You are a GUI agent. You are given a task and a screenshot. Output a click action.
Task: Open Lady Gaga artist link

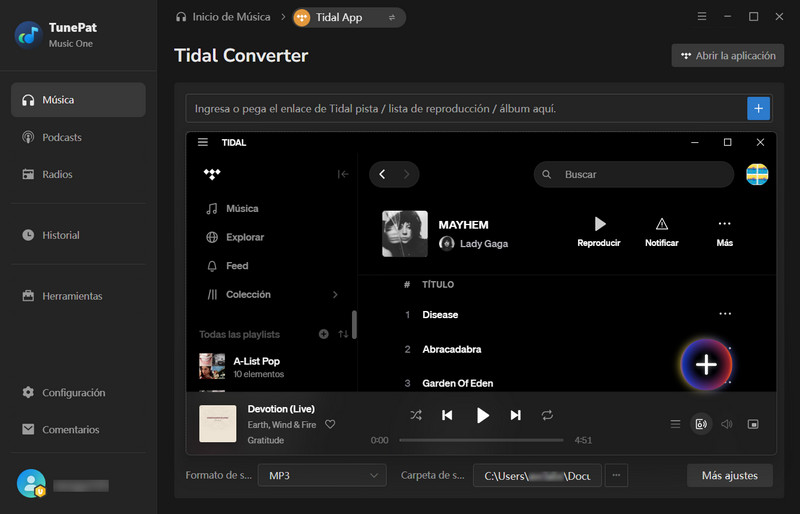click(x=484, y=244)
